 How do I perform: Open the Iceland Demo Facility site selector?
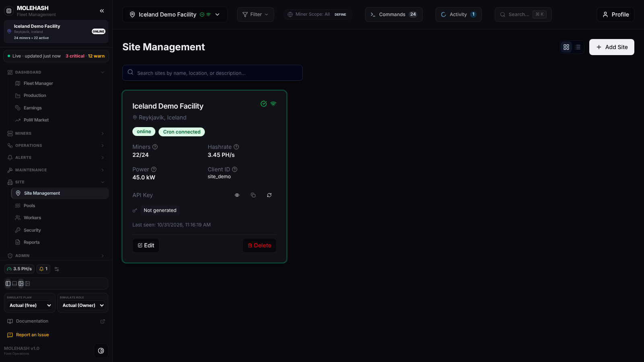click(x=175, y=14)
